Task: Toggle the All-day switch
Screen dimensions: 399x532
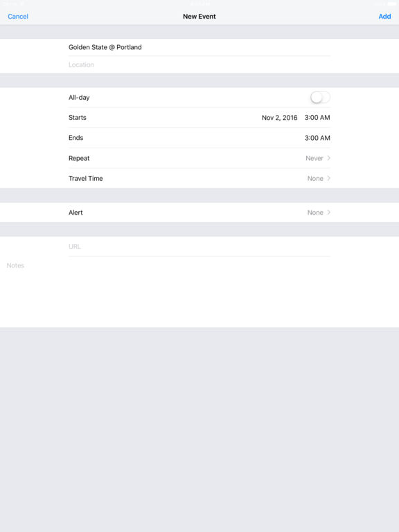Action: [x=320, y=98]
